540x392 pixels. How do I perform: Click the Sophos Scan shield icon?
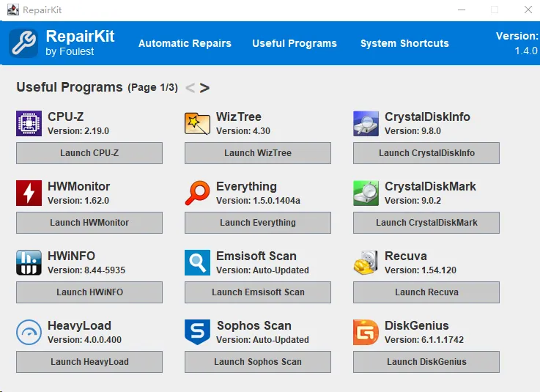197,332
